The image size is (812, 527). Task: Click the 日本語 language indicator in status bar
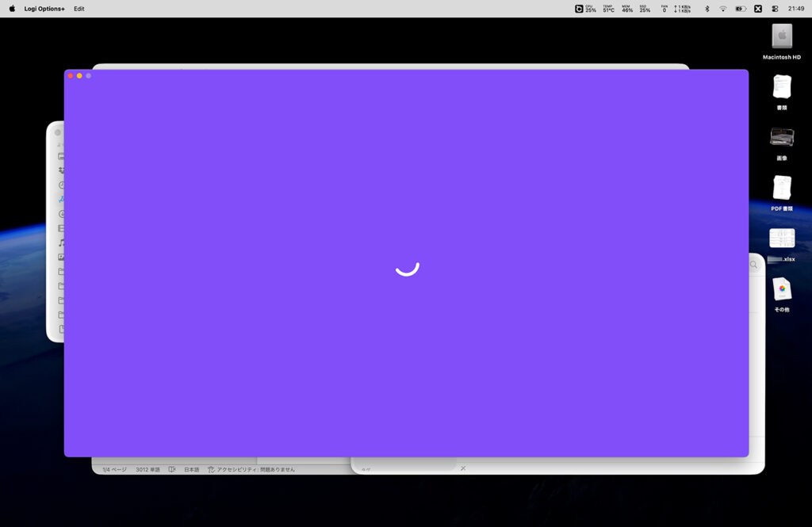192,469
